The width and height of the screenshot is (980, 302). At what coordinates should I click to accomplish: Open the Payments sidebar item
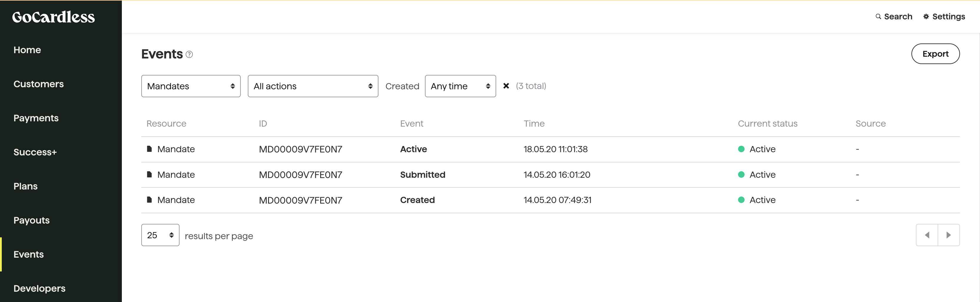[36, 118]
